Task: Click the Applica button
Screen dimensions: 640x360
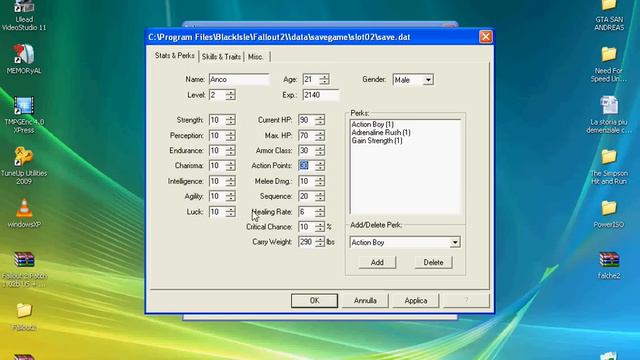Action: (x=416, y=300)
